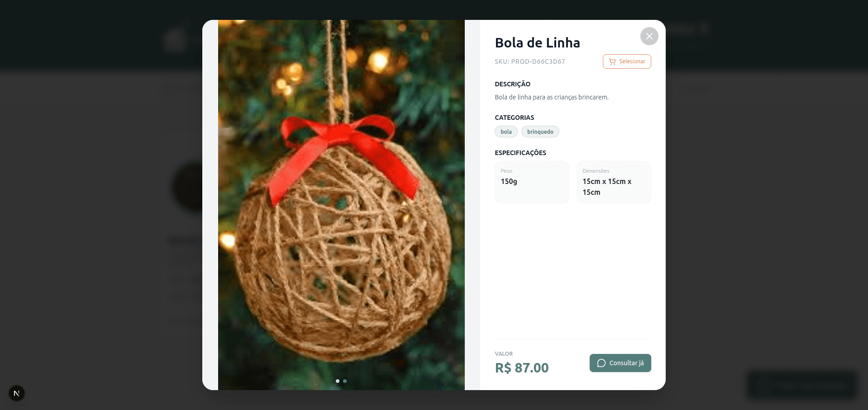Click the product description text
The image size is (868, 410).
551,97
